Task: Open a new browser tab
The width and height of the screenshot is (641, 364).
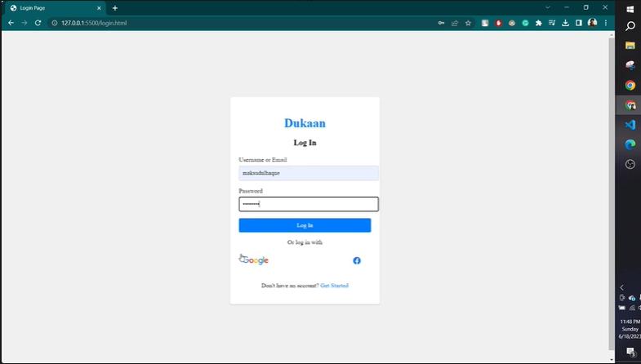Action: pos(115,8)
